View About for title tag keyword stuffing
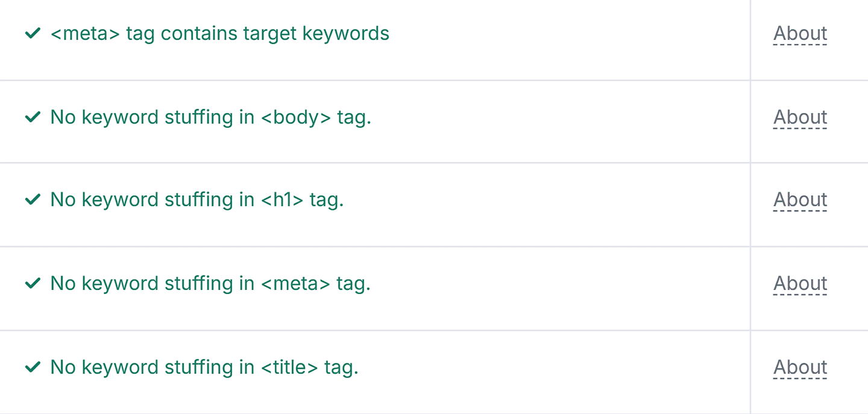 pos(800,367)
